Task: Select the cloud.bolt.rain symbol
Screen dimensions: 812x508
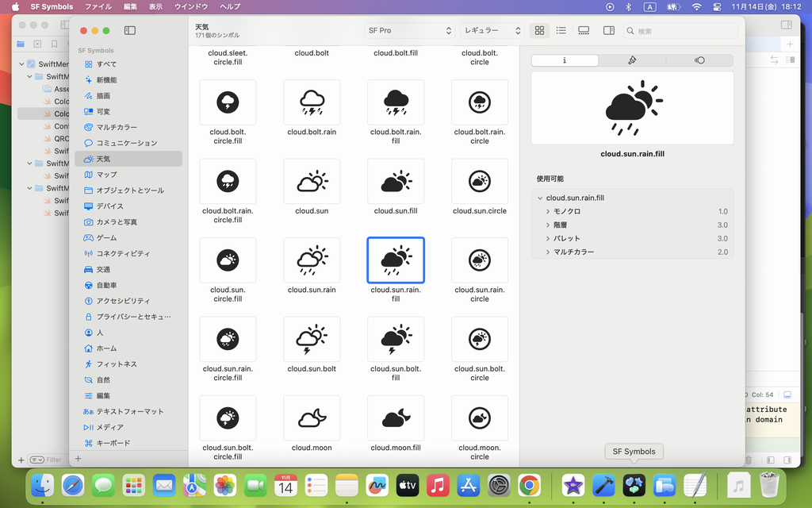Action: pos(312,102)
